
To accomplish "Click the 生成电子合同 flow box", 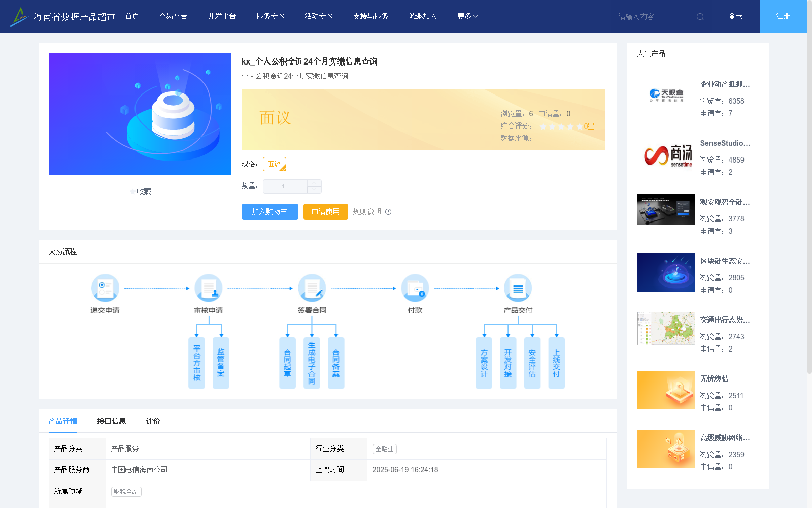I will [x=312, y=363].
